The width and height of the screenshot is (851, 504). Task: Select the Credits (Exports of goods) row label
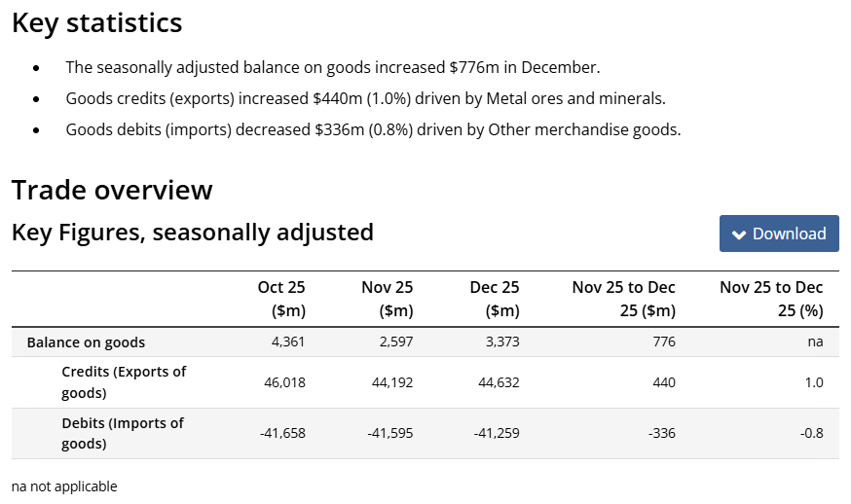click(124, 382)
